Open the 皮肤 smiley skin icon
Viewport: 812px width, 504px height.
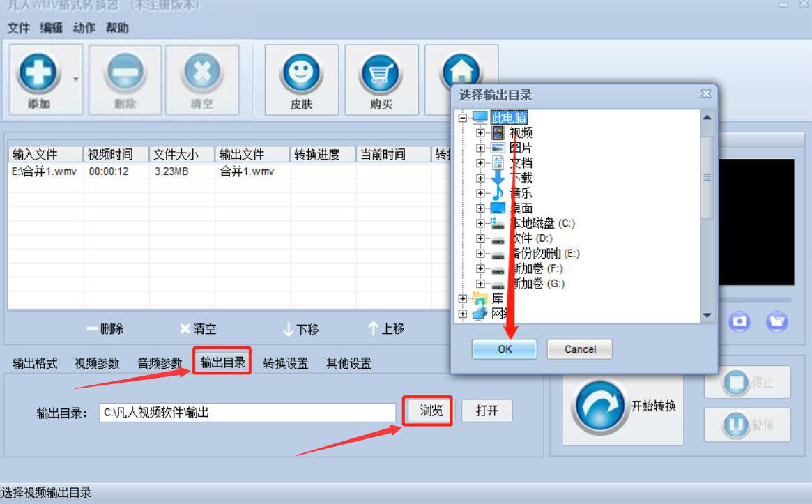click(x=301, y=72)
